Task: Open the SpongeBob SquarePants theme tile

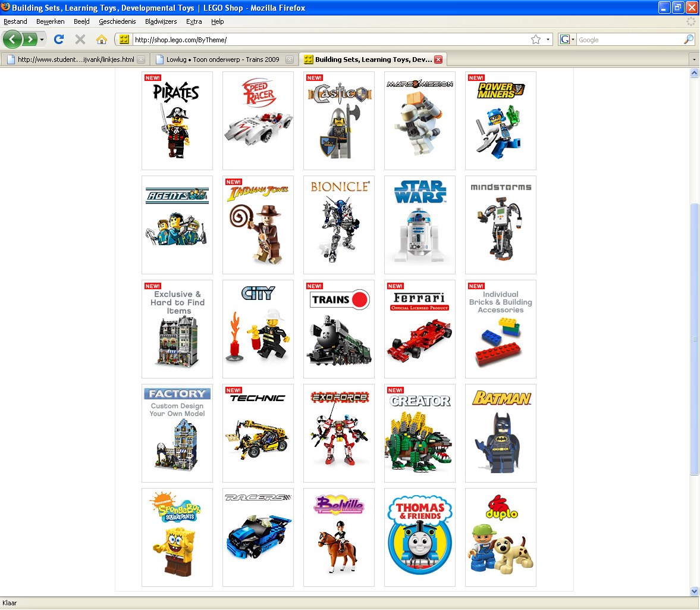Action: click(x=177, y=537)
